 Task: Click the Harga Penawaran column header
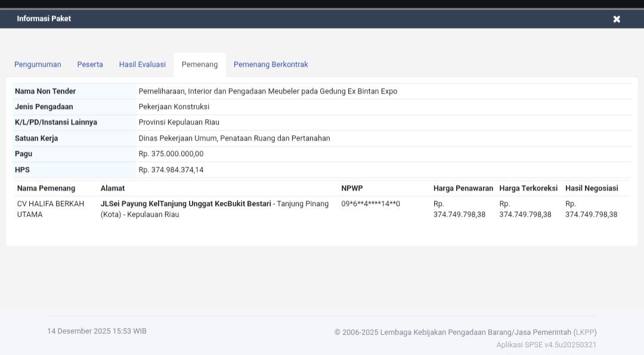point(463,188)
